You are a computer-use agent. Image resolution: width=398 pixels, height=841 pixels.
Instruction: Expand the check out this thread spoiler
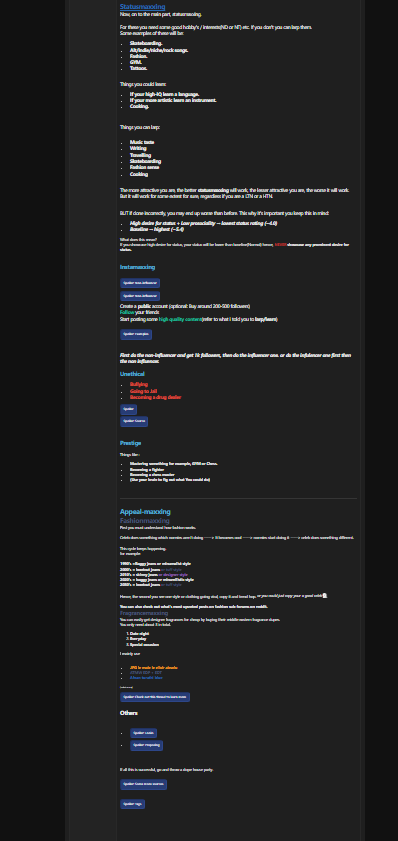pyautogui.click(x=154, y=697)
